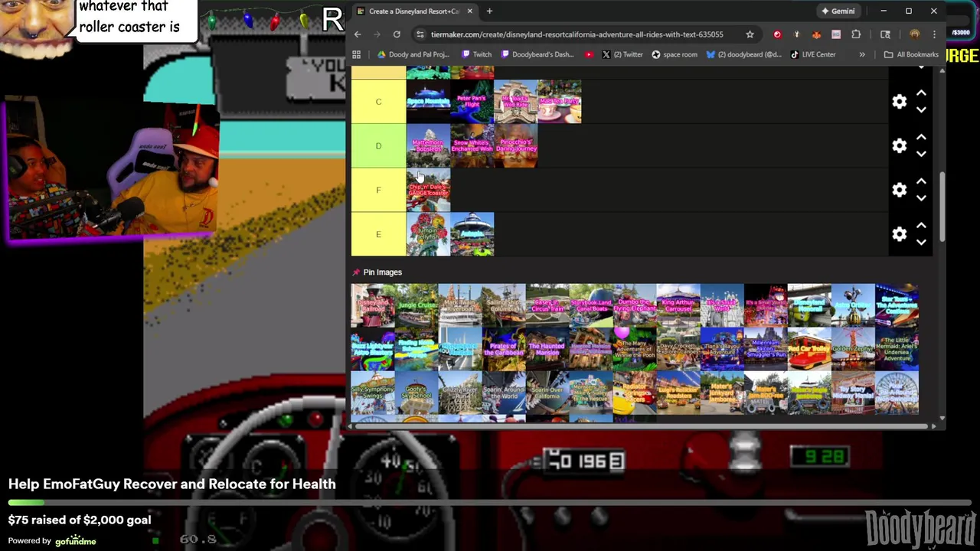Open Gemini button in Chrome
The width and height of the screenshot is (980, 551).
point(838,11)
